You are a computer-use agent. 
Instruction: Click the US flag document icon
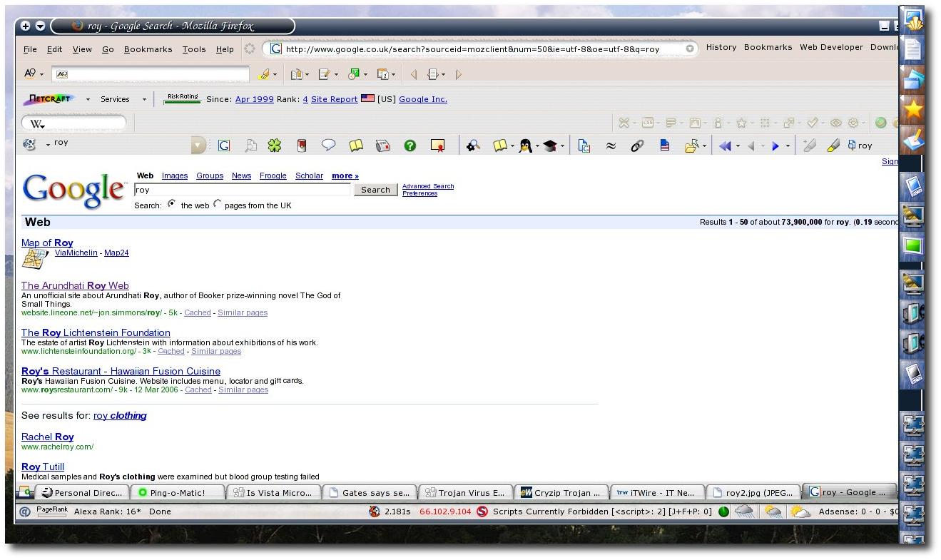pos(664,146)
